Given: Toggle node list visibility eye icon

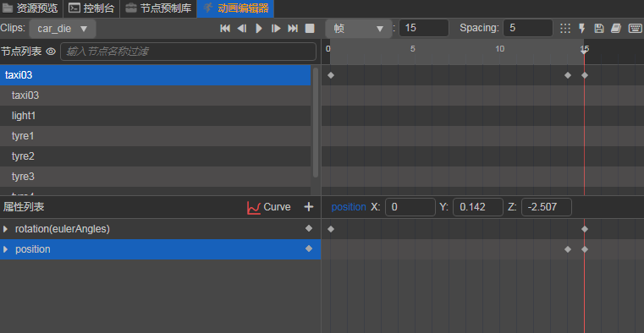Looking at the screenshot, I should [51, 52].
